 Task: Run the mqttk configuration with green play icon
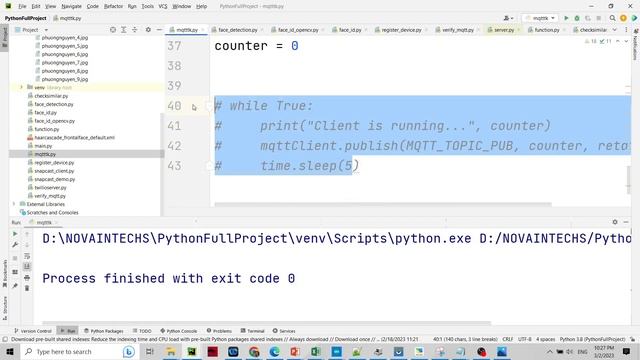(x=566, y=18)
